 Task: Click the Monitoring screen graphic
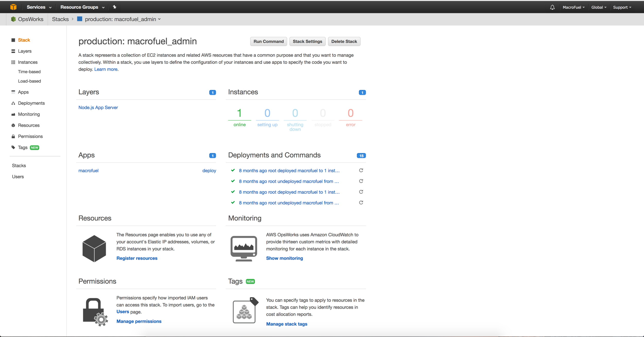coord(244,249)
